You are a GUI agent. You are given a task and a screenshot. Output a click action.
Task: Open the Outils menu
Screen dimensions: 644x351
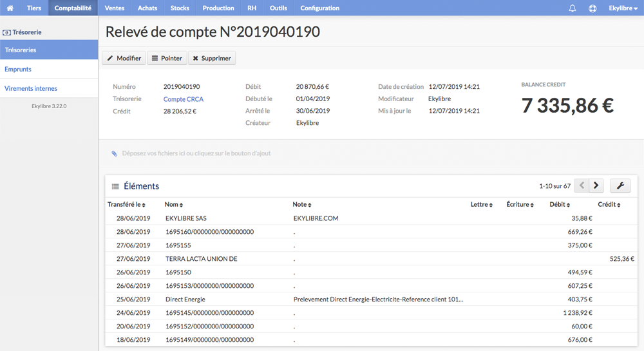[x=278, y=8]
